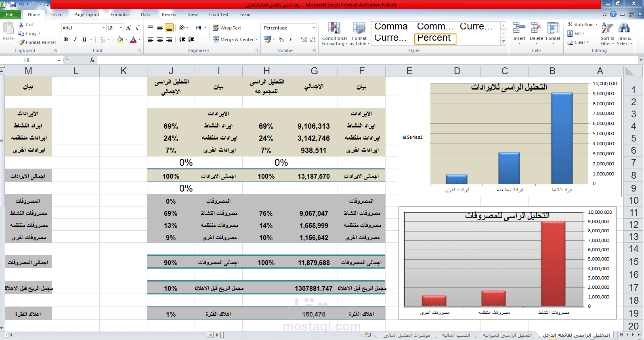Click the insert function fx icon

click(92, 60)
